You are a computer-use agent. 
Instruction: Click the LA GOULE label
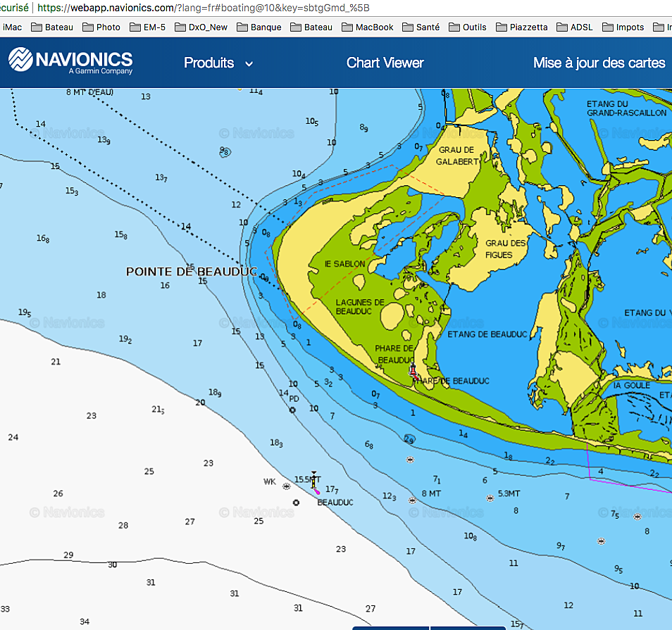coord(631,386)
